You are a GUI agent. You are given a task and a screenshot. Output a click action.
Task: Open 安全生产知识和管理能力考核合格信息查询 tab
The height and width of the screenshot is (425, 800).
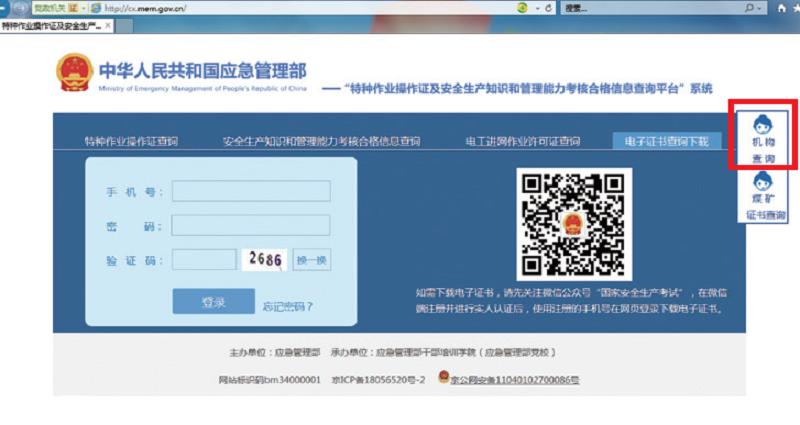pyautogui.click(x=321, y=141)
